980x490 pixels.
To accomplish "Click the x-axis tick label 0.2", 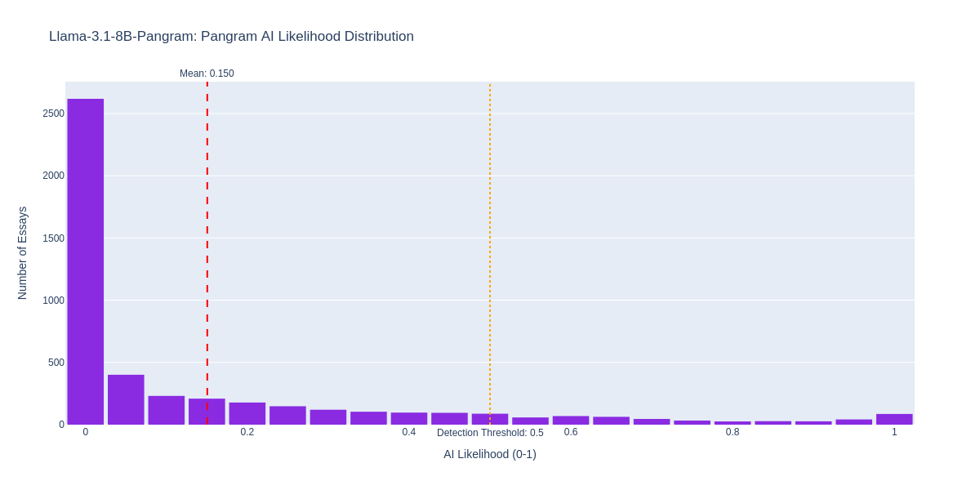I will [247, 432].
